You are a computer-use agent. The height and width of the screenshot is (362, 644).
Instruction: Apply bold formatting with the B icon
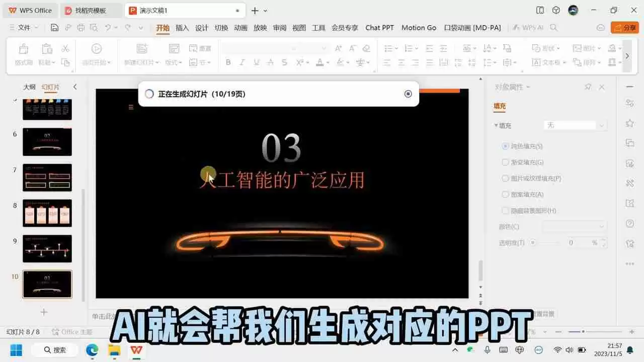pyautogui.click(x=228, y=62)
